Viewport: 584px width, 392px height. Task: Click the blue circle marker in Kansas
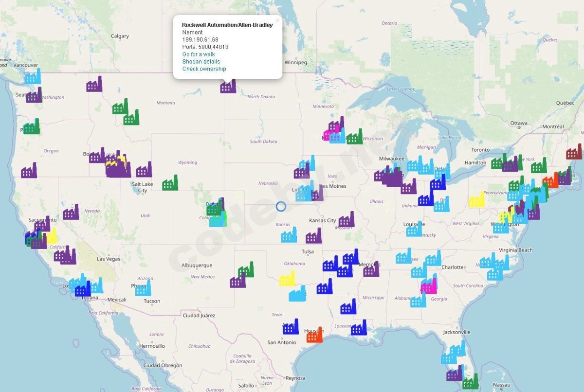coord(281,206)
